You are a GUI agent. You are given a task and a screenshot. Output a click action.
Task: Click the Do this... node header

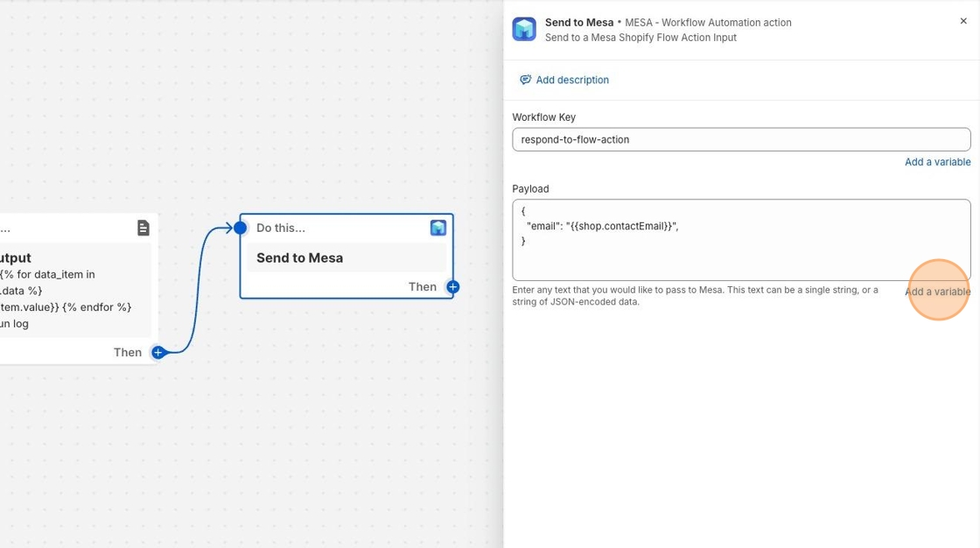[281, 228]
